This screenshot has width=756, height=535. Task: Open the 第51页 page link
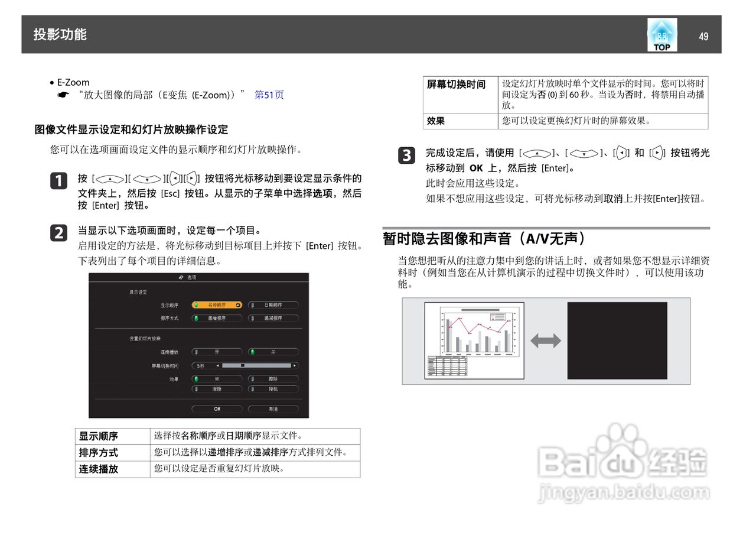click(x=269, y=95)
